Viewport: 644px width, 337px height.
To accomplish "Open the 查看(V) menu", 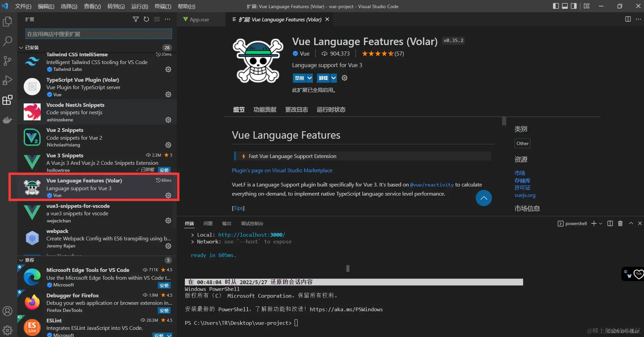I will tap(92, 6).
